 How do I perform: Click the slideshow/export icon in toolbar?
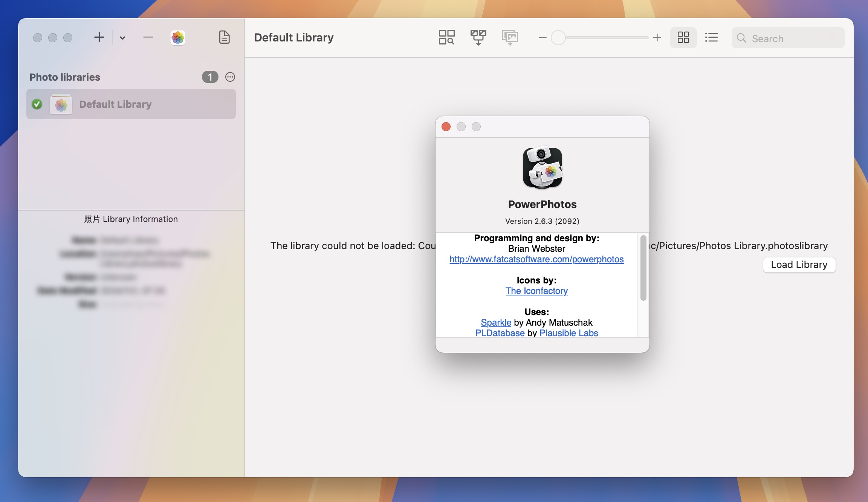[x=510, y=37]
